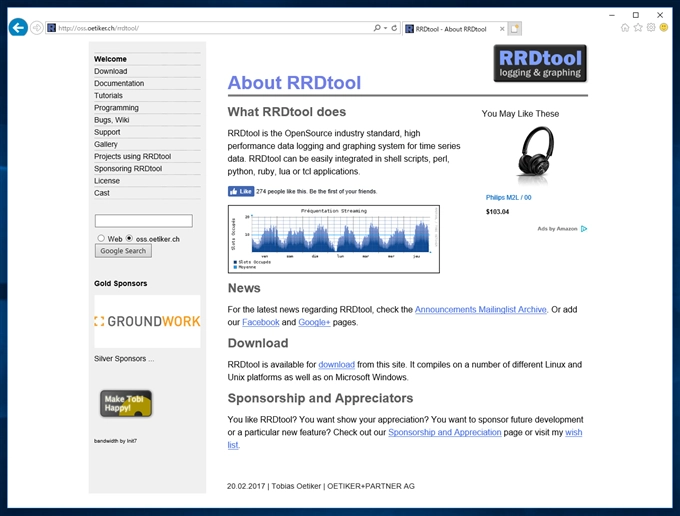Screen dimensions: 680x516
Task: Click the sidebar search text box
Action: coord(144,221)
